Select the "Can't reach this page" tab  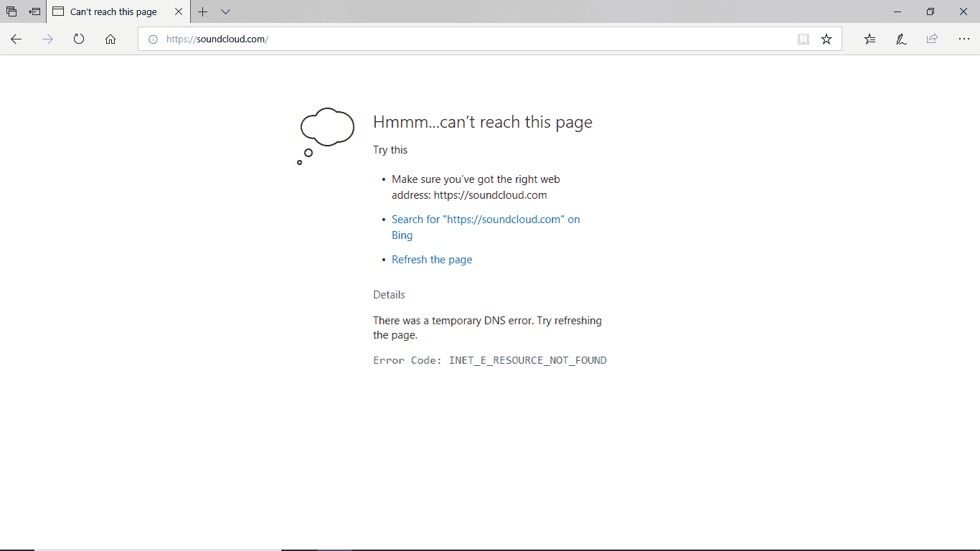(113, 11)
